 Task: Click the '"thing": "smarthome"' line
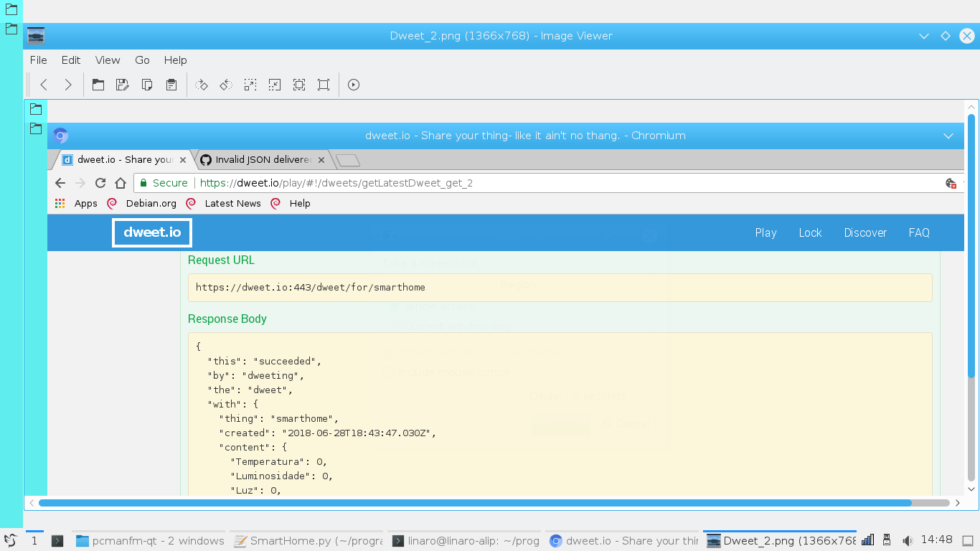click(278, 418)
